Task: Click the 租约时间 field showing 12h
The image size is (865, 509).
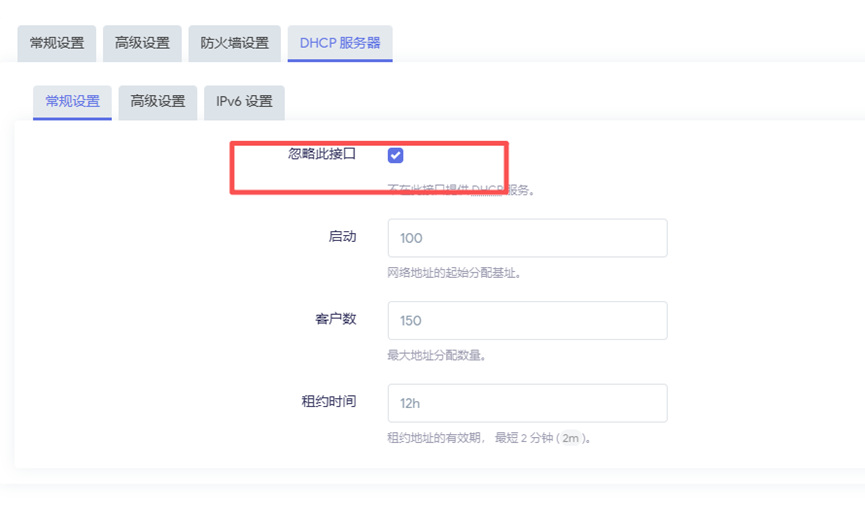Action: [x=527, y=403]
